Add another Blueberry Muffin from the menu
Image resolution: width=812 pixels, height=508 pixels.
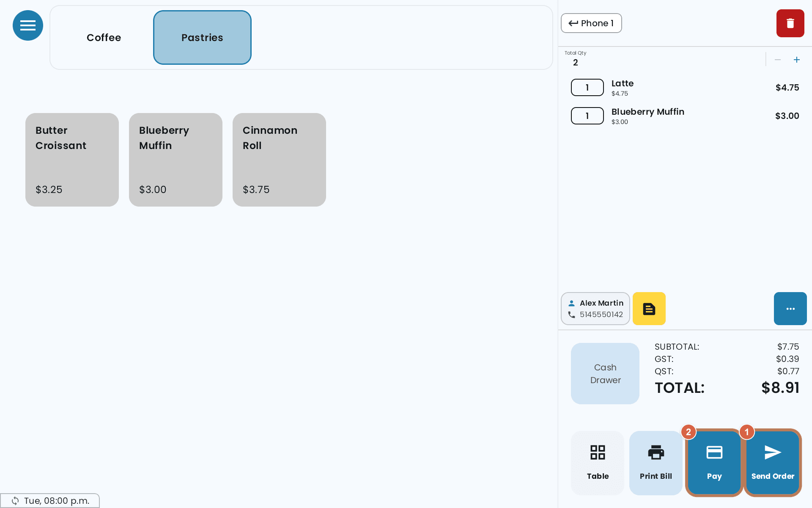[176, 160]
